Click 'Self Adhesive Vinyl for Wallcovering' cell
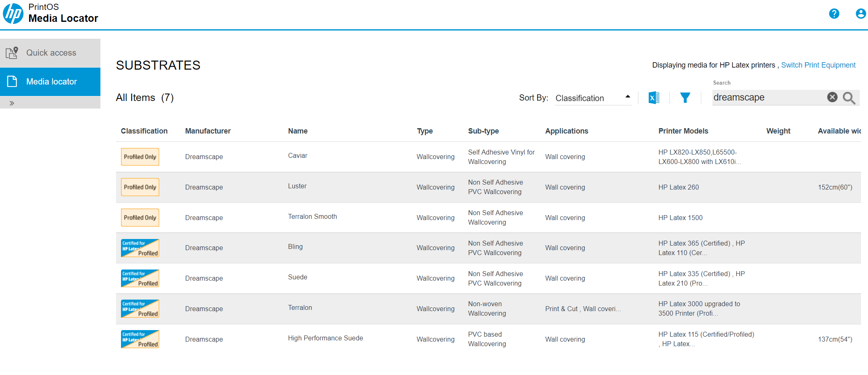 (501, 157)
